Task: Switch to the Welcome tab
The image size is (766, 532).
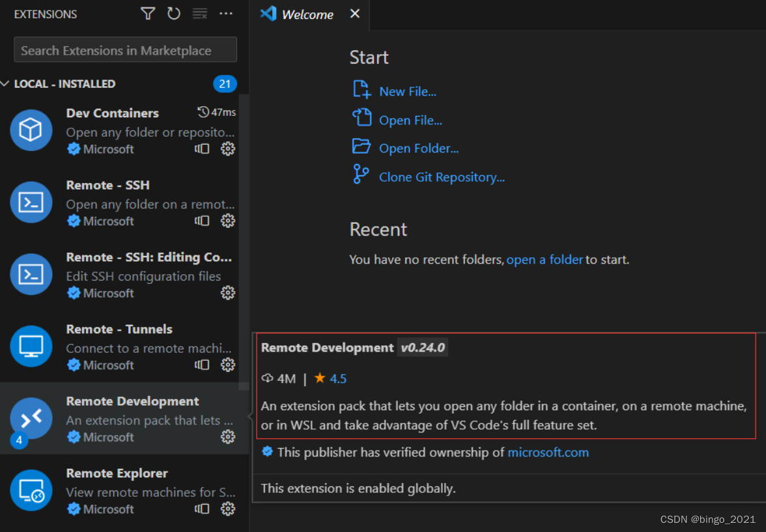Action: click(x=306, y=14)
